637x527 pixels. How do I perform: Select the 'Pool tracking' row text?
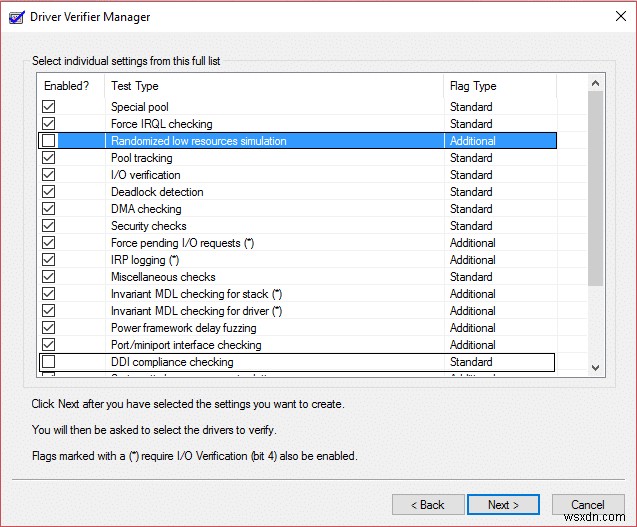point(142,158)
